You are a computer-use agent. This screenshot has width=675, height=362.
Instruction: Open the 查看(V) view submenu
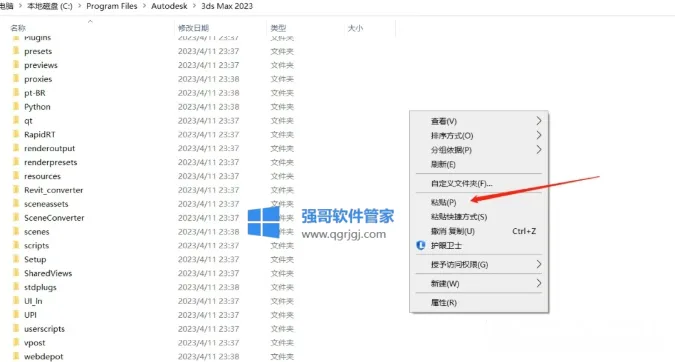(x=479, y=121)
